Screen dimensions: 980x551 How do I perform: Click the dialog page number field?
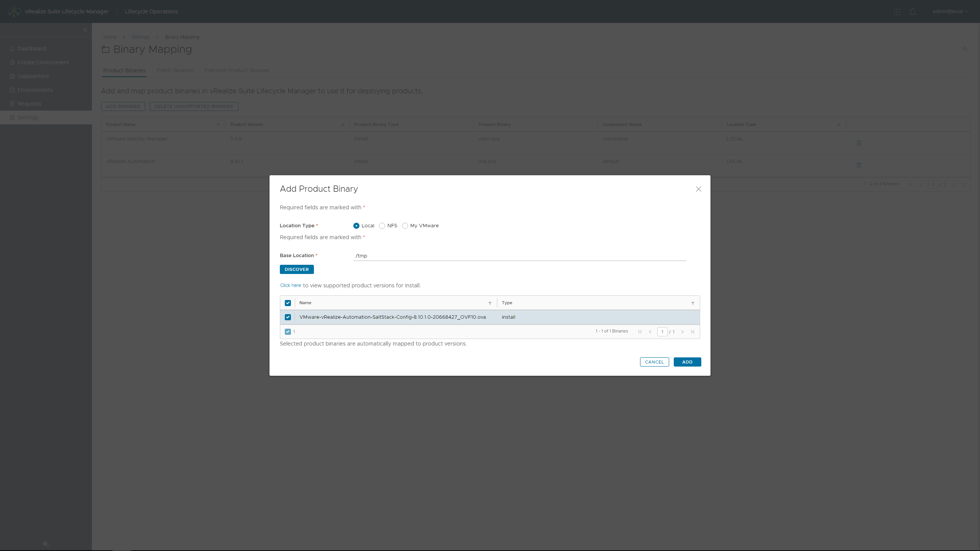[662, 332]
